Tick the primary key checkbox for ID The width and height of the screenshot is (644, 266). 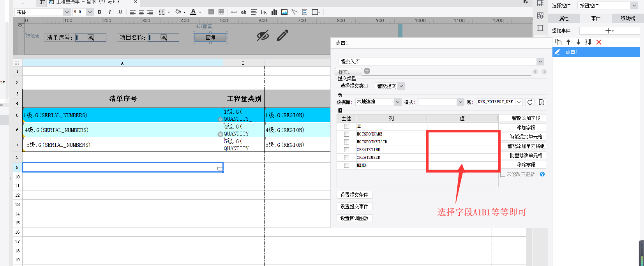[346, 126]
